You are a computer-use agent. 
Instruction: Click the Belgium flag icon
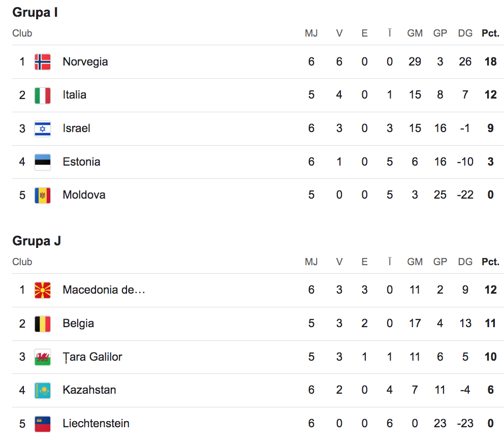[43, 324]
